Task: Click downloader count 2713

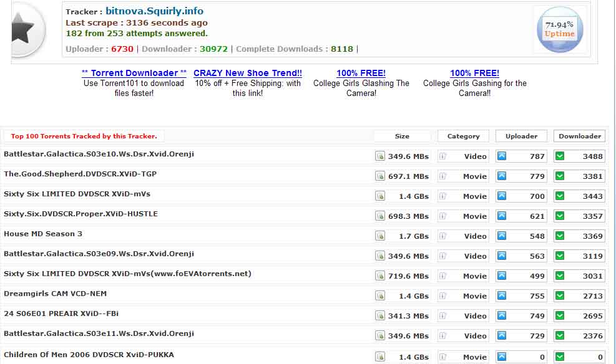Action: pos(592,296)
